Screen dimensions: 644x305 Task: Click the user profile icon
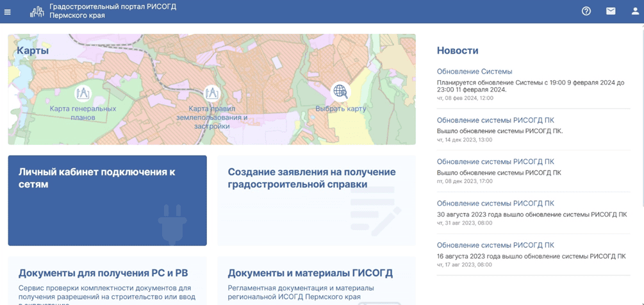(x=635, y=11)
